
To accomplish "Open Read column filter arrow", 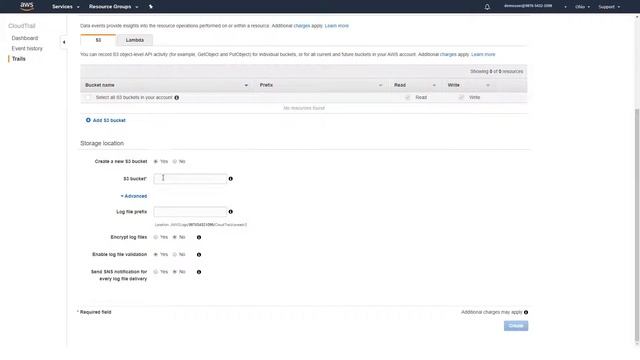I will [434, 85].
